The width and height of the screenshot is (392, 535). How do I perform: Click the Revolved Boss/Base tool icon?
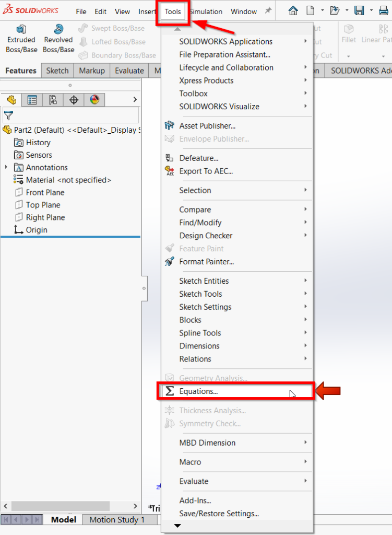[x=58, y=29]
